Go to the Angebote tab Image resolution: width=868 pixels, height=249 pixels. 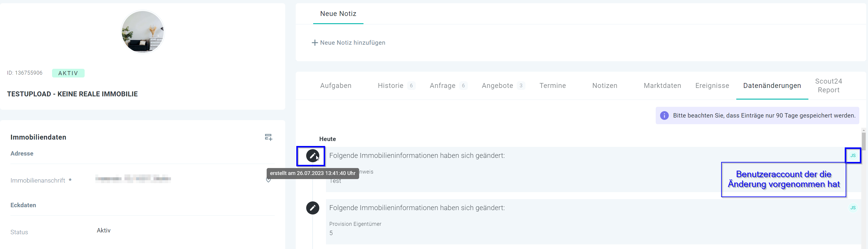(x=497, y=86)
